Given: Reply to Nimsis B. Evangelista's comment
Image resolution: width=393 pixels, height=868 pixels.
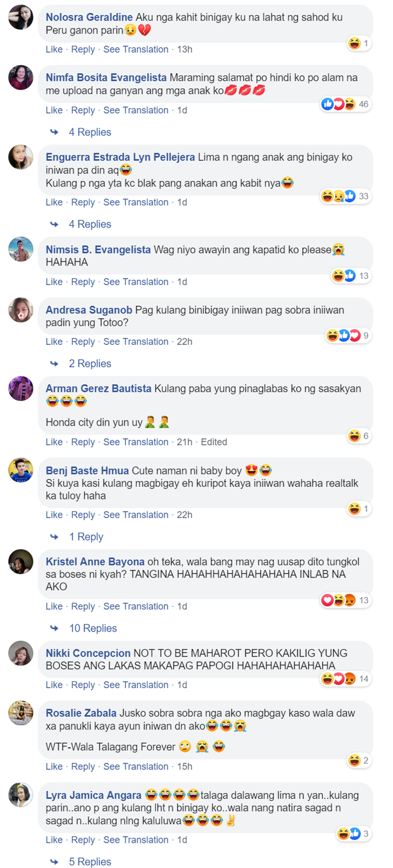Looking at the screenshot, I should [83, 281].
